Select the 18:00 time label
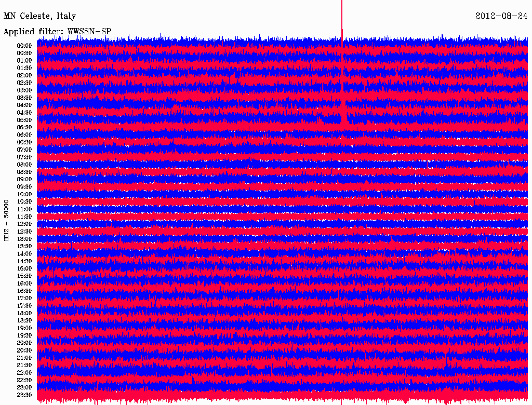 (x=24, y=313)
